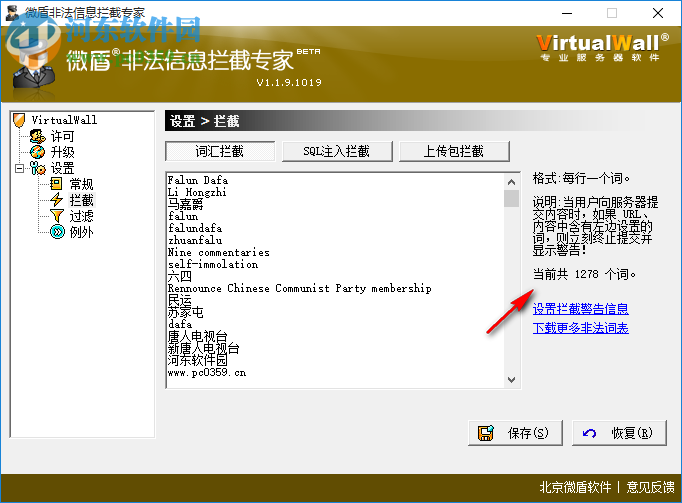Switch to the SQL注入拦截 tab

click(x=337, y=151)
